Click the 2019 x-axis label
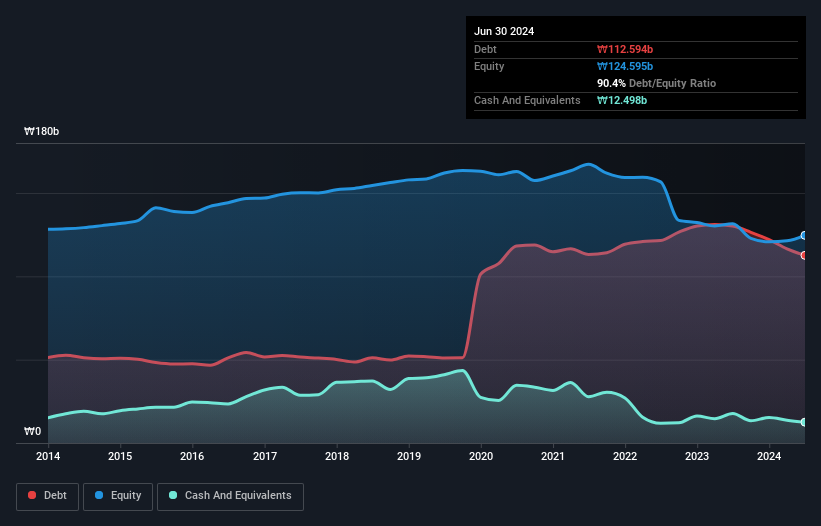 pos(409,456)
